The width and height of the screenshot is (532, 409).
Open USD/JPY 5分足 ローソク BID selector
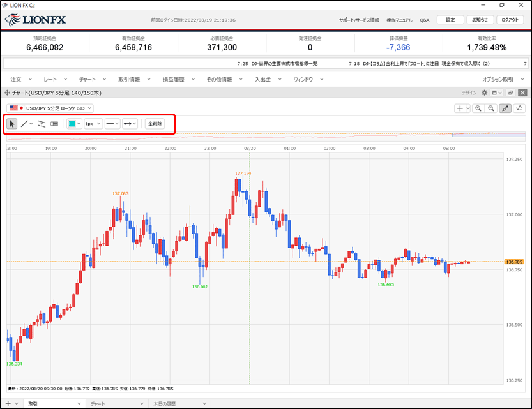click(50, 108)
